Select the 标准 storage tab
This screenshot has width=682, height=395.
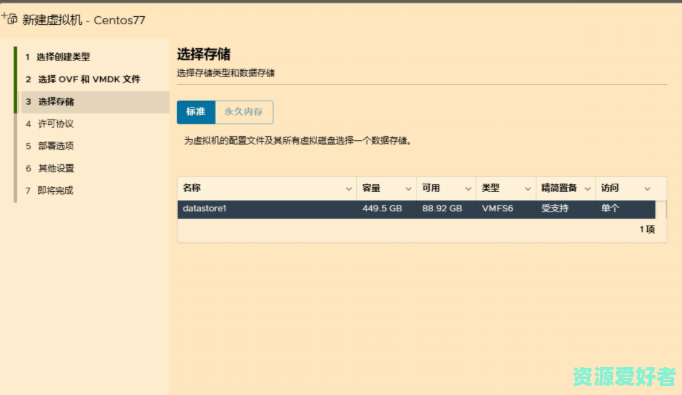click(196, 112)
